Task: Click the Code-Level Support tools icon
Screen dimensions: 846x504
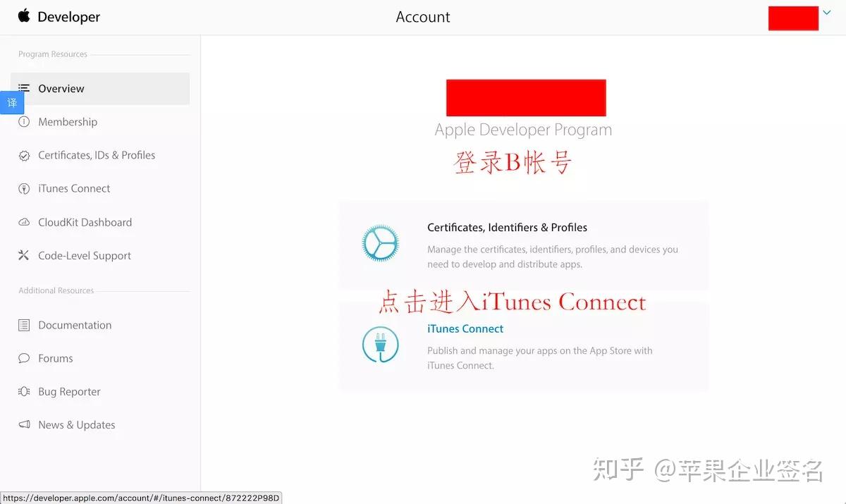Action: coord(24,255)
